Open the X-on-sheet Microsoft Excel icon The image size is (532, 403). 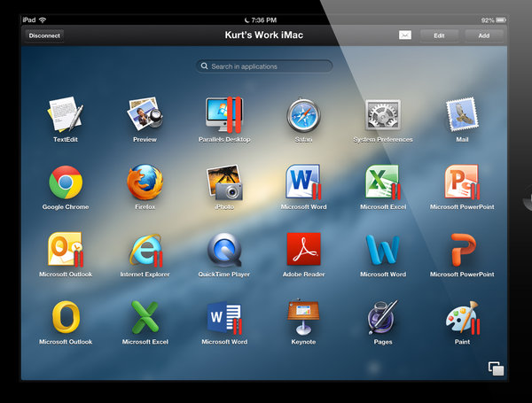(383, 182)
